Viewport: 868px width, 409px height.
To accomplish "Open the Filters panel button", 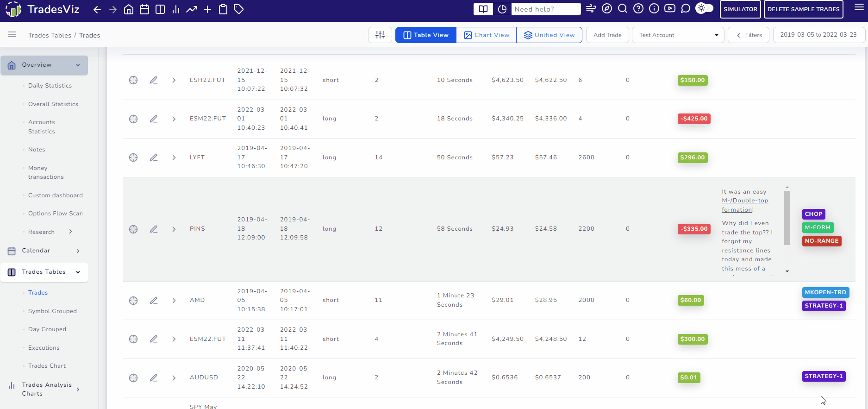I will click(x=749, y=35).
